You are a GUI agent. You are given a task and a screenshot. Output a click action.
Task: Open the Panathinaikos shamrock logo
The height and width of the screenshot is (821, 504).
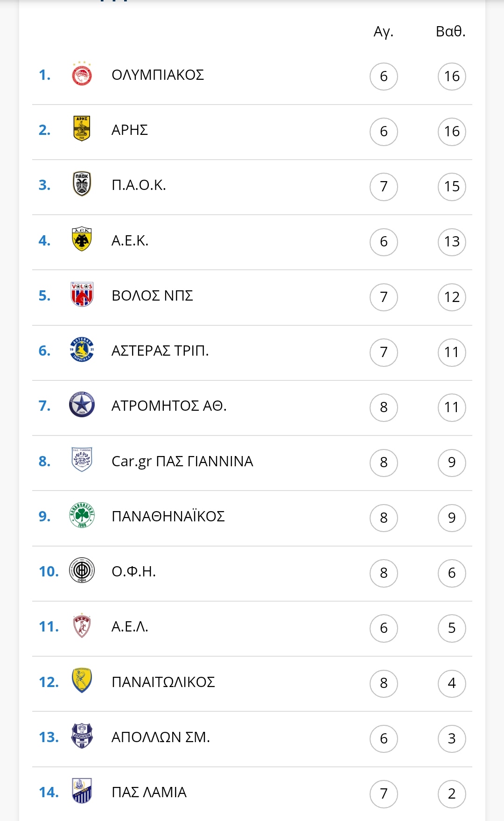point(82,515)
